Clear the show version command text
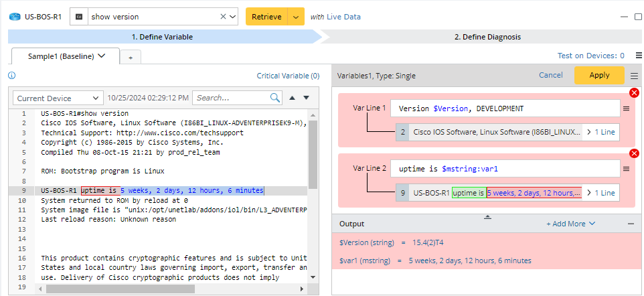The image size is (644, 296). click(x=223, y=16)
